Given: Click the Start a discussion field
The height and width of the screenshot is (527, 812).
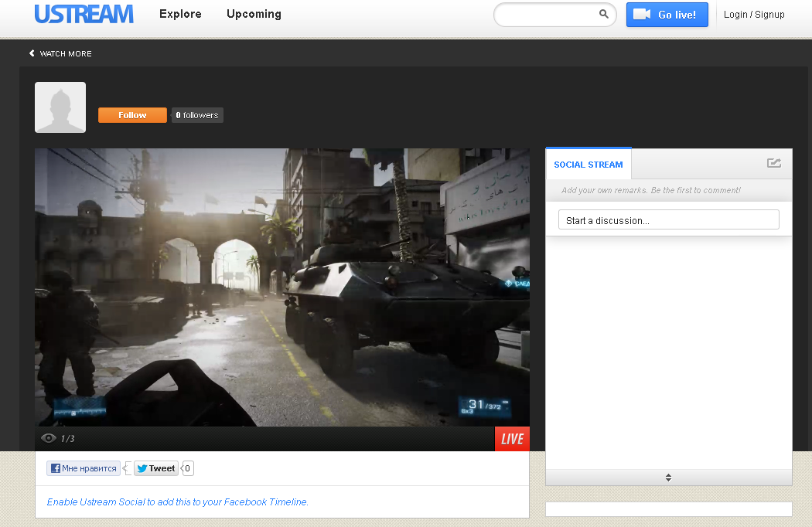Looking at the screenshot, I should coord(669,219).
